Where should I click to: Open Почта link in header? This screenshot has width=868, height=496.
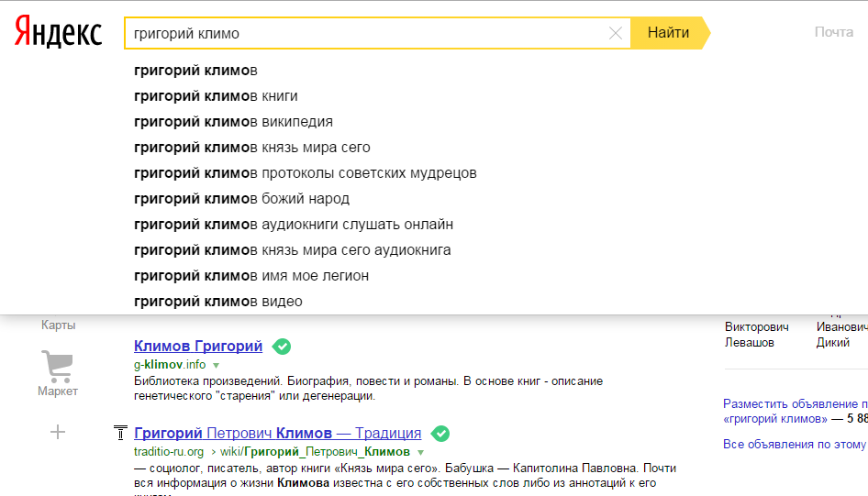tap(834, 32)
